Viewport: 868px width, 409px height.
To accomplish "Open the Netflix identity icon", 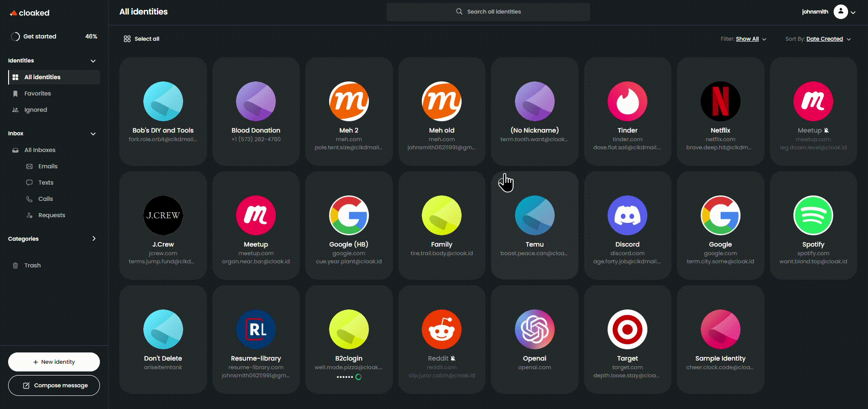I will tap(720, 101).
